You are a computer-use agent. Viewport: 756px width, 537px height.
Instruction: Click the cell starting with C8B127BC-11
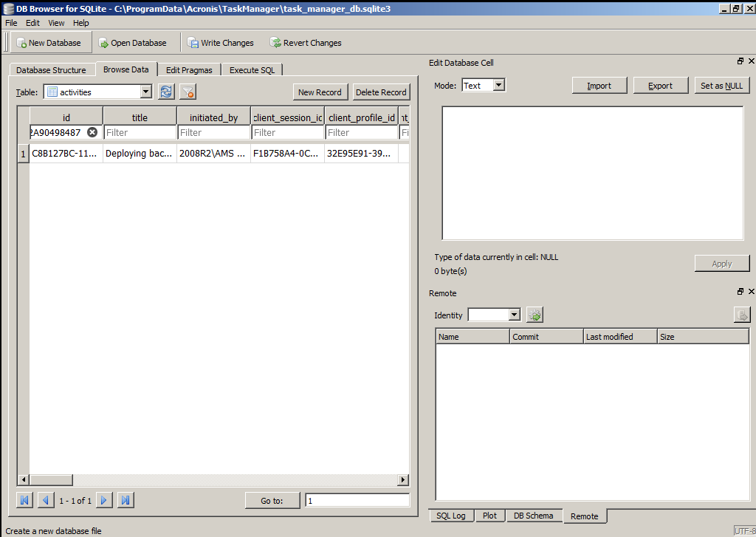tap(66, 154)
